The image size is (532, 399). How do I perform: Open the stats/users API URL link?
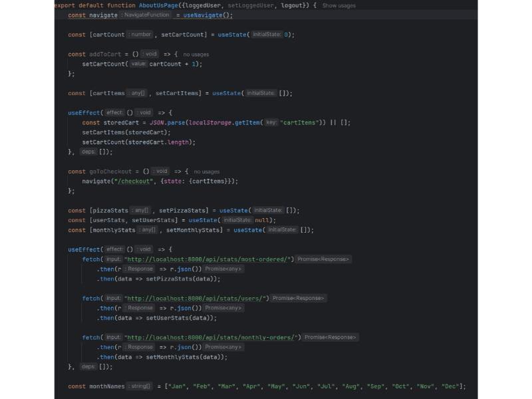click(196, 299)
